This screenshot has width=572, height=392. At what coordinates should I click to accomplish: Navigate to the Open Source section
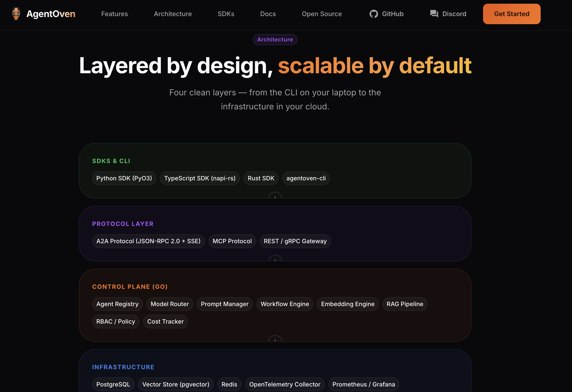[321, 14]
